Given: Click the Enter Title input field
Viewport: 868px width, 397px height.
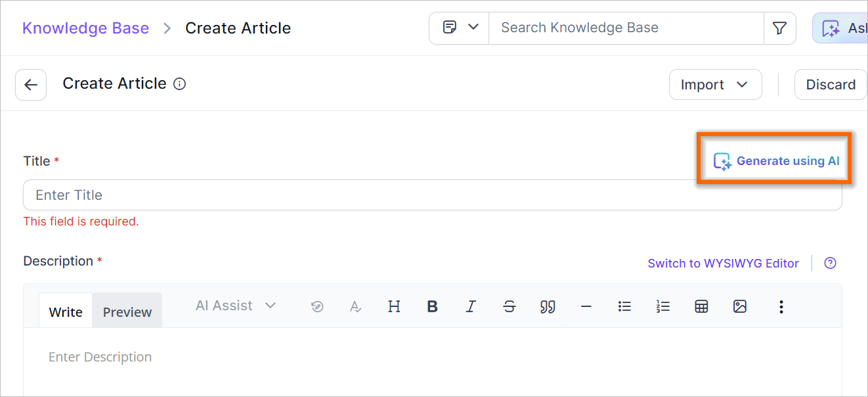Looking at the screenshot, I should 433,195.
